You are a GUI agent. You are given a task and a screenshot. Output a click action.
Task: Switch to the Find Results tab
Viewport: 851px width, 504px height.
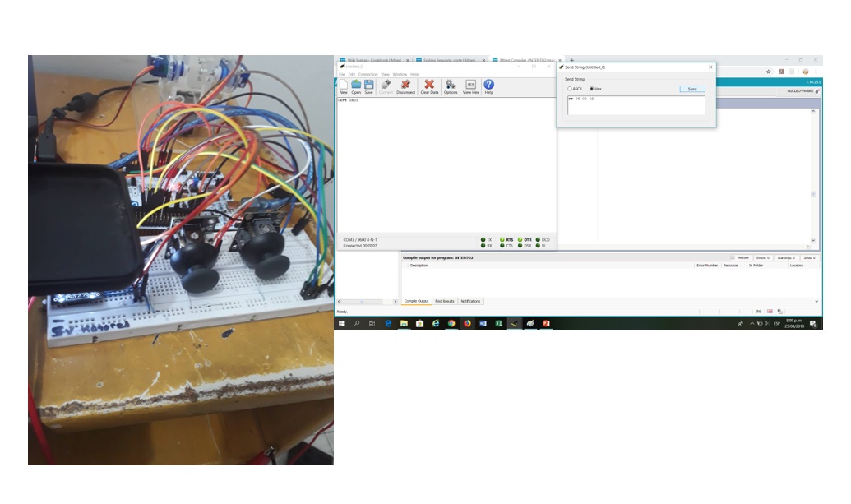(x=444, y=301)
